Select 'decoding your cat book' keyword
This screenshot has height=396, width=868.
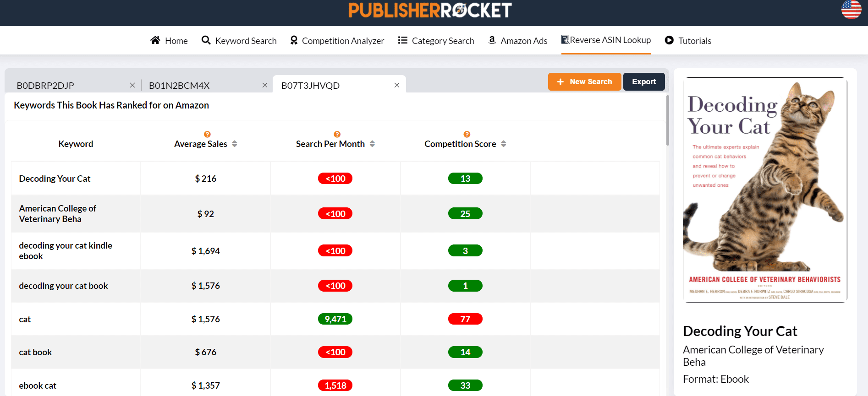click(x=63, y=286)
